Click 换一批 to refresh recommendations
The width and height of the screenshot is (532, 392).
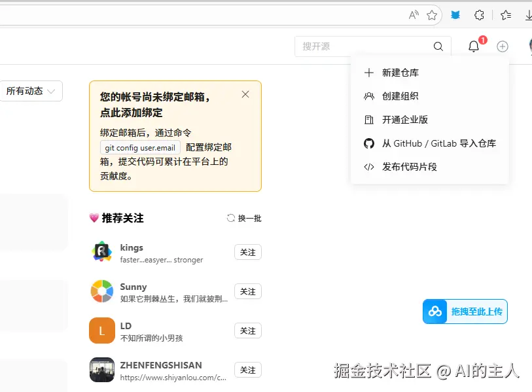tap(249, 218)
